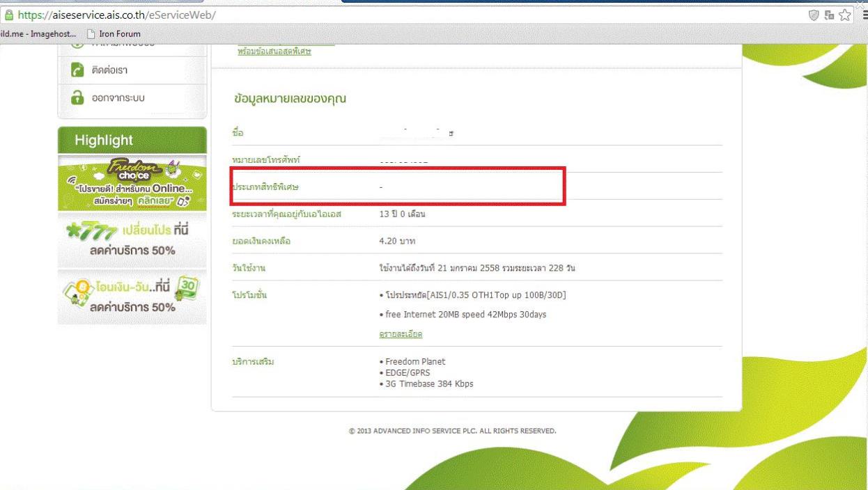Bookmark this page with star icon
This screenshot has width=868, height=490.
coord(846,15)
